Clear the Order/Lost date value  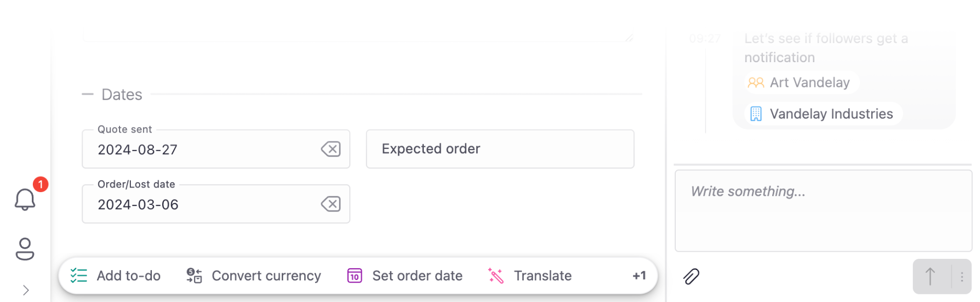coord(330,204)
